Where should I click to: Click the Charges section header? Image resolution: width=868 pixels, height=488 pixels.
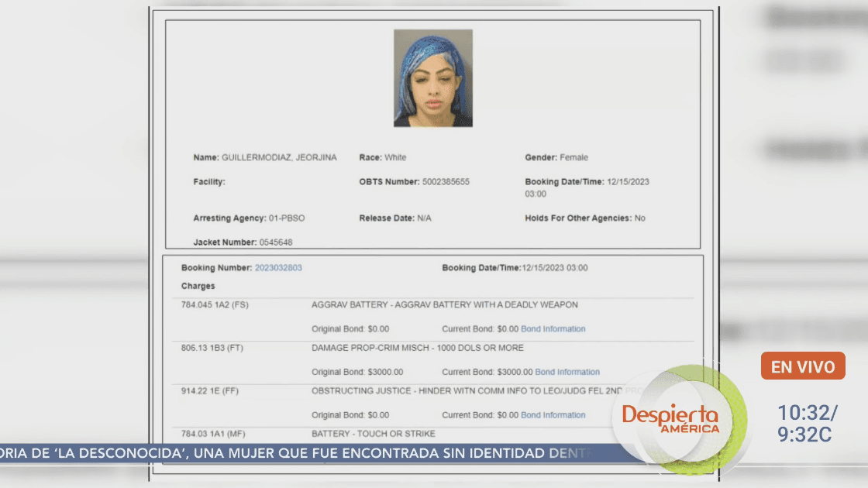coord(198,285)
